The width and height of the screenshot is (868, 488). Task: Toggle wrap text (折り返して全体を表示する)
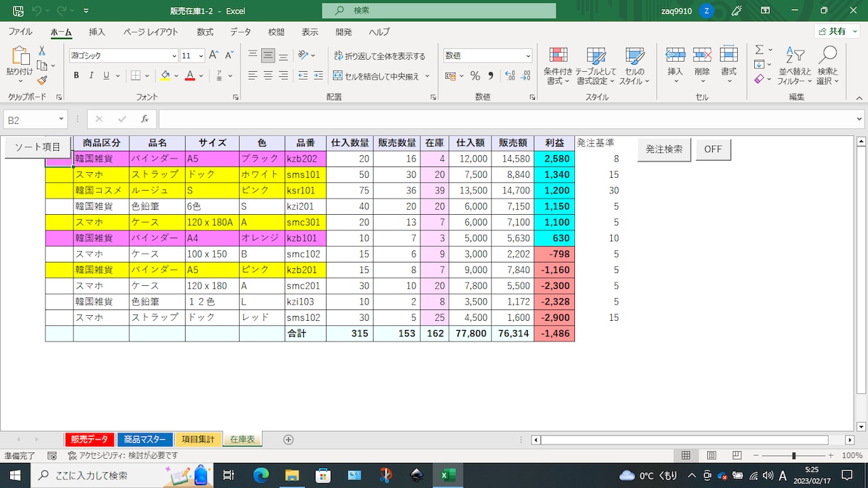coord(379,56)
